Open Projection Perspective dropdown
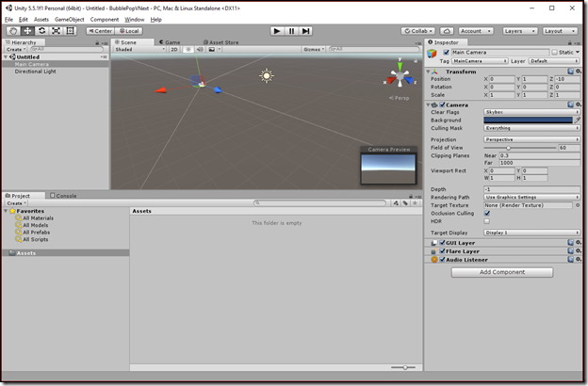588x386 pixels. (531, 139)
